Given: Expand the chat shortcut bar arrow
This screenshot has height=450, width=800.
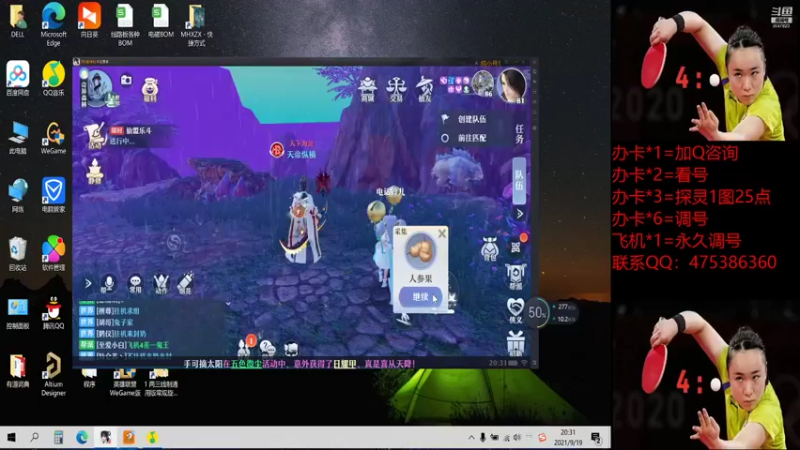Looking at the screenshot, I should tap(88, 284).
